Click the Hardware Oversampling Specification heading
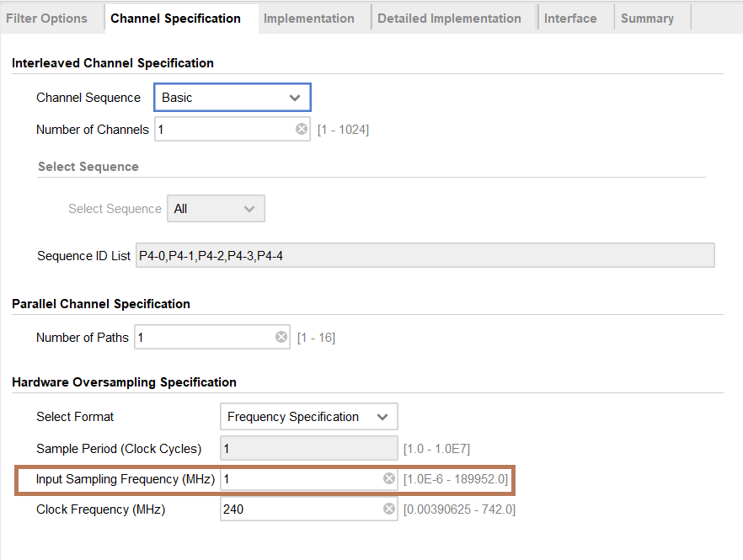The width and height of the screenshot is (743, 560). pos(124,382)
